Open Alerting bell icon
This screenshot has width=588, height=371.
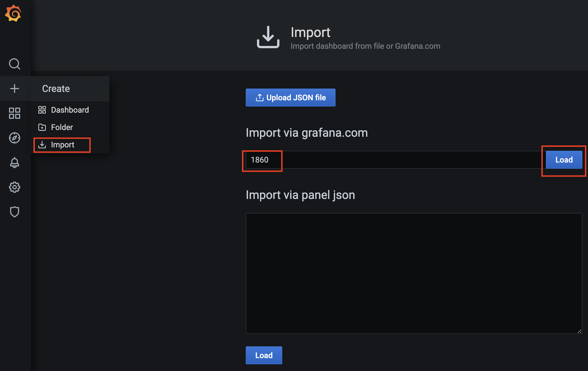pyautogui.click(x=15, y=163)
